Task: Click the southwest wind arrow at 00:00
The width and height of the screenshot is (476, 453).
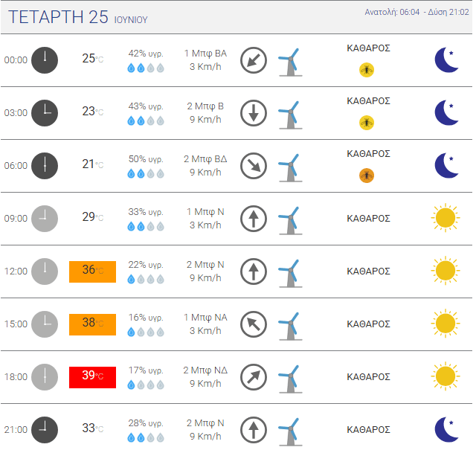Action: pos(254,60)
